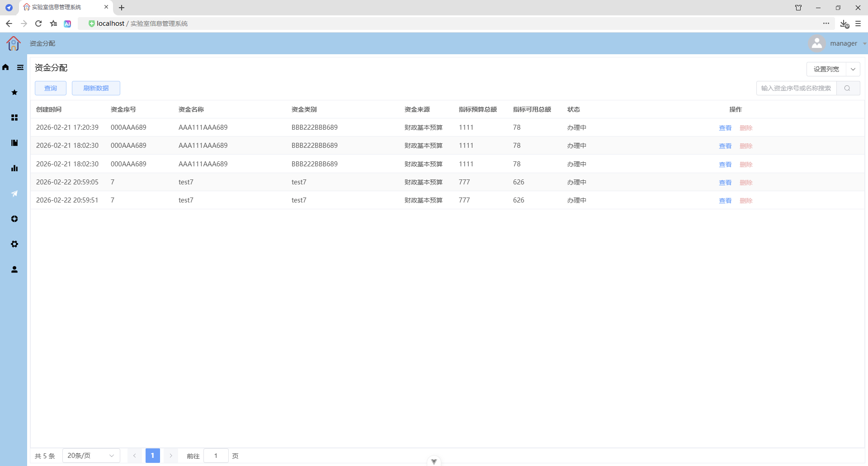Select page 1 in pagination

pos(153,456)
